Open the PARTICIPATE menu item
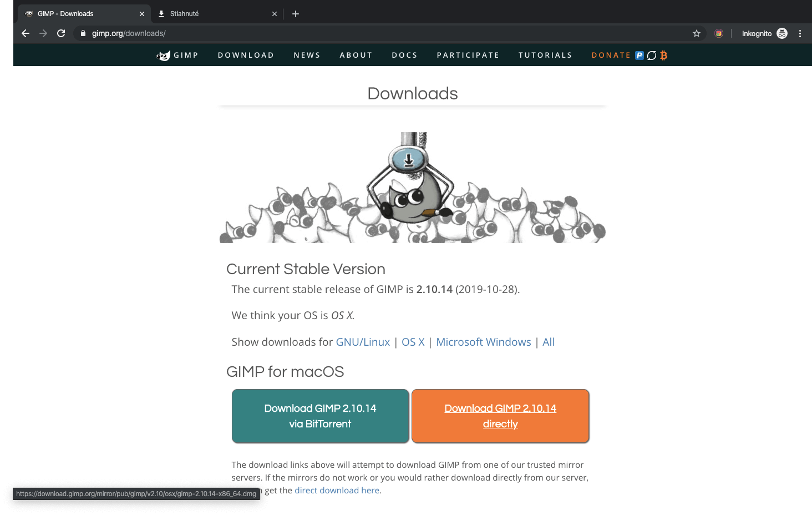This screenshot has width=812, height=515. (468, 55)
